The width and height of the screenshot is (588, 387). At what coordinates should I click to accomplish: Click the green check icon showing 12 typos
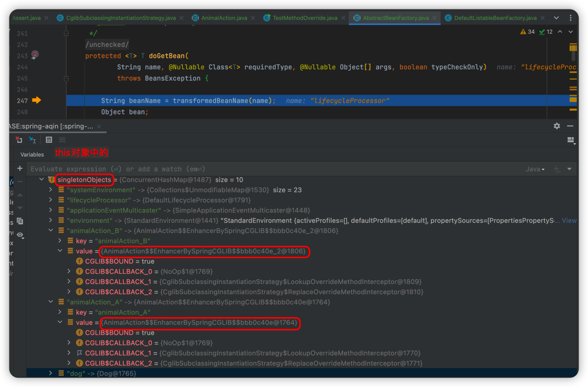tap(542, 32)
